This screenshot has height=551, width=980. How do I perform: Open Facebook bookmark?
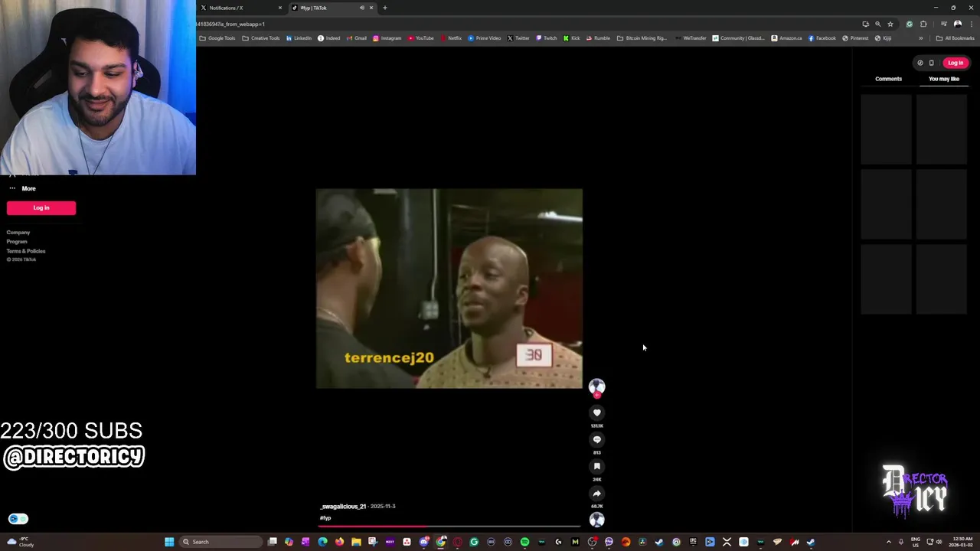click(822, 38)
